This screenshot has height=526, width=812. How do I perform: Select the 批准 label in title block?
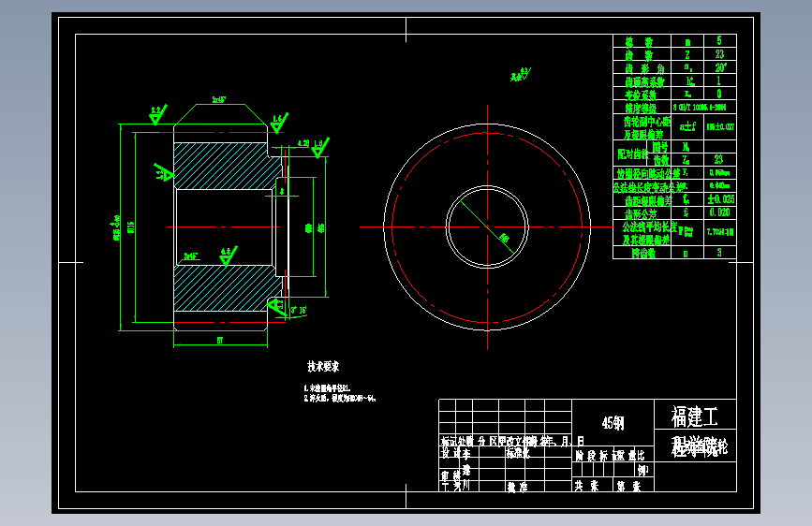517,487
